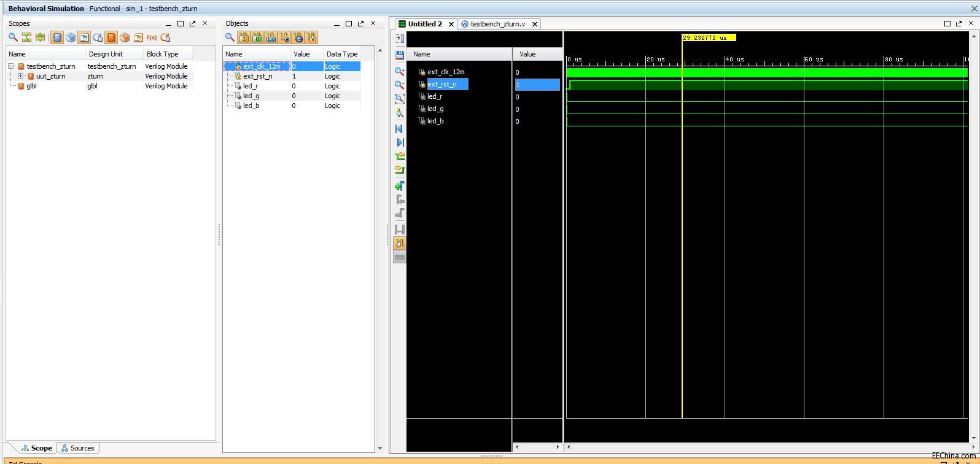Select led_b signal in waveform names

435,121
